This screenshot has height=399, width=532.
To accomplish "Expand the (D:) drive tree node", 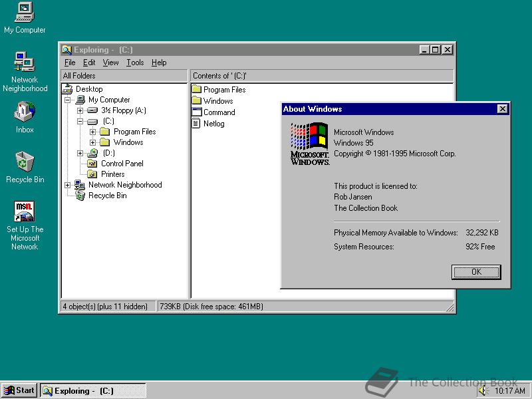I will click(x=80, y=153).
